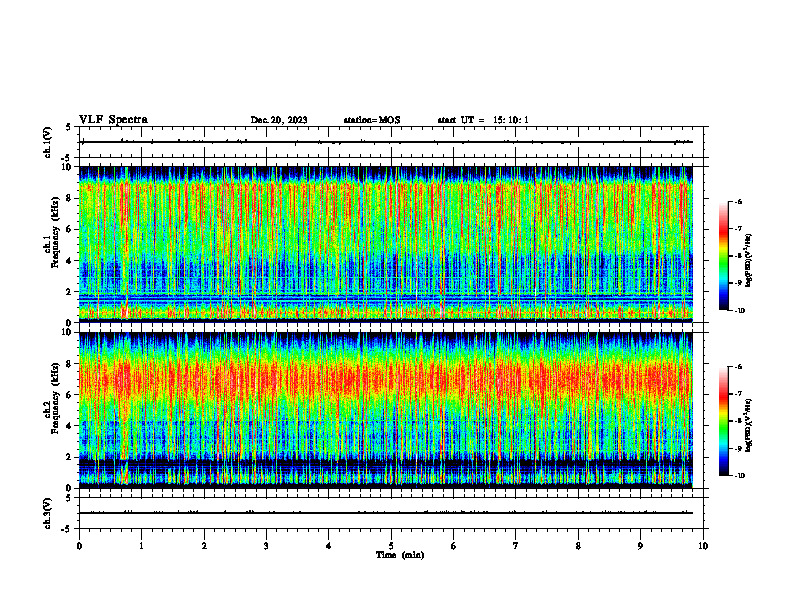Image resolution: width=792 pixels, height=612 pixels.
Task: Click time axis tick label "2"
Action: pyautogui.click(x=204, y=546)
